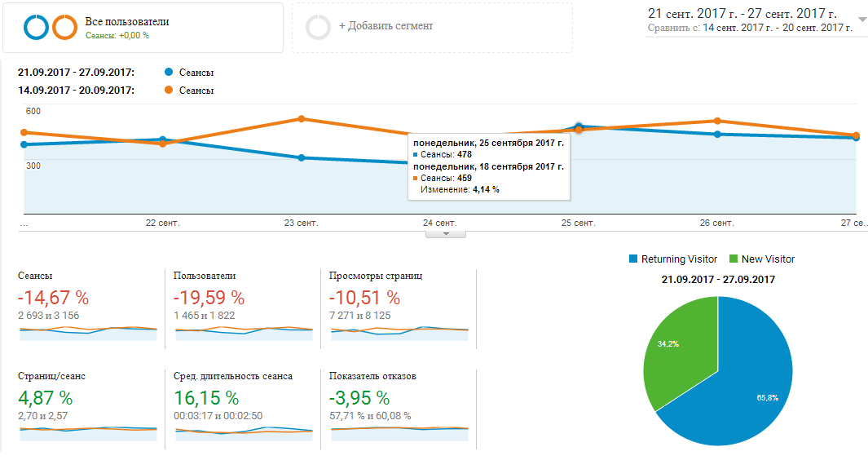The width and height of the screenshot is (868, 469).
Task: Expand the chart collapse arrow handle
Action: [446, 234]
